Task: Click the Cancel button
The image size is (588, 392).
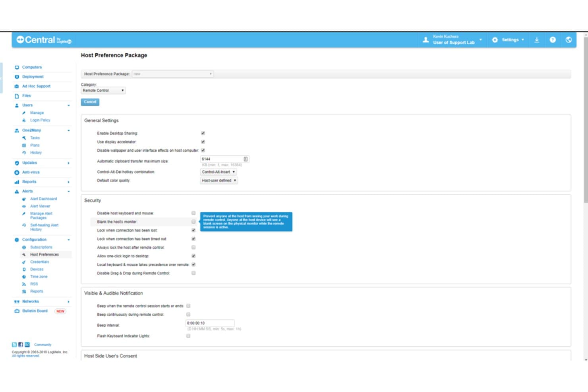Action: [90, 102]
